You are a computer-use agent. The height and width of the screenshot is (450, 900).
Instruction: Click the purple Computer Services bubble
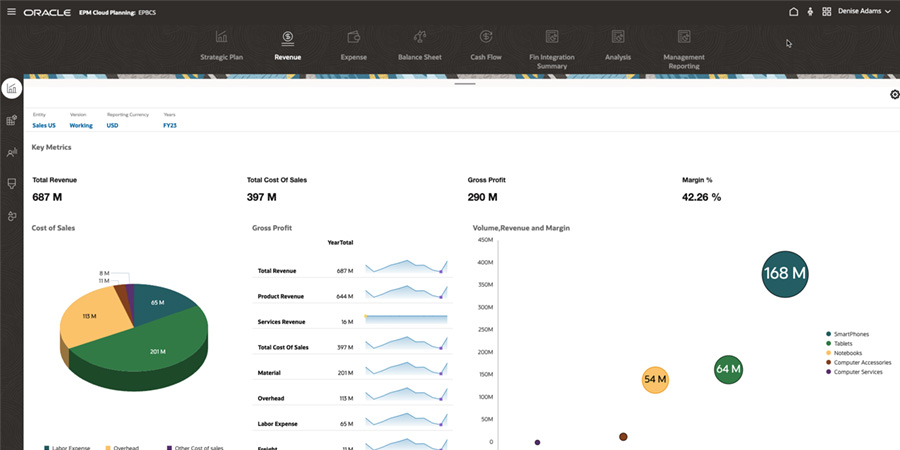click(537, 443)
